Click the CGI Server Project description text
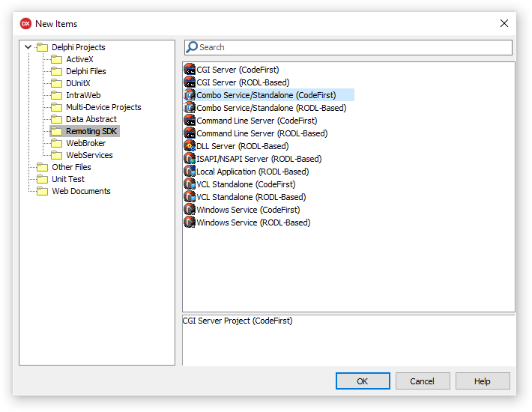 pos(238,321)
